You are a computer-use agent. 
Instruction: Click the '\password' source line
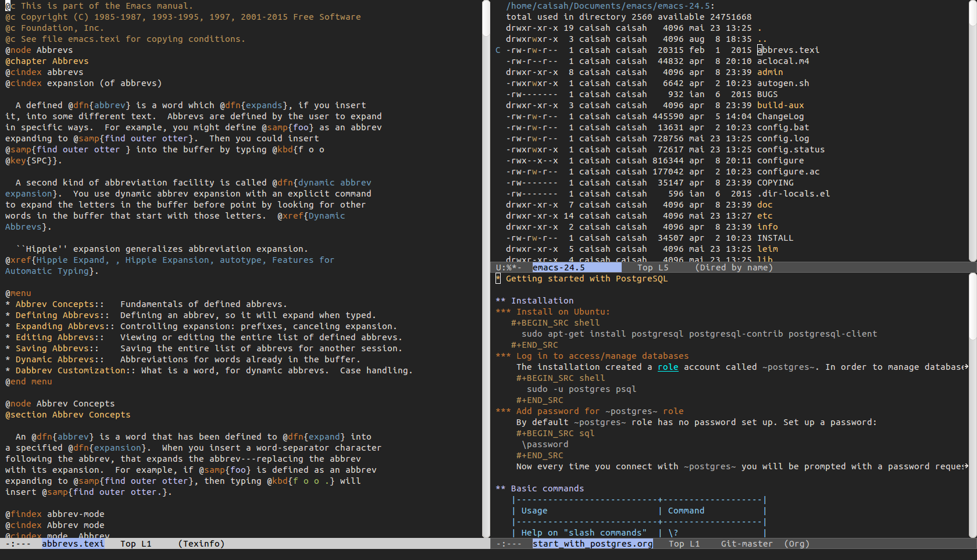pos(545,444)
